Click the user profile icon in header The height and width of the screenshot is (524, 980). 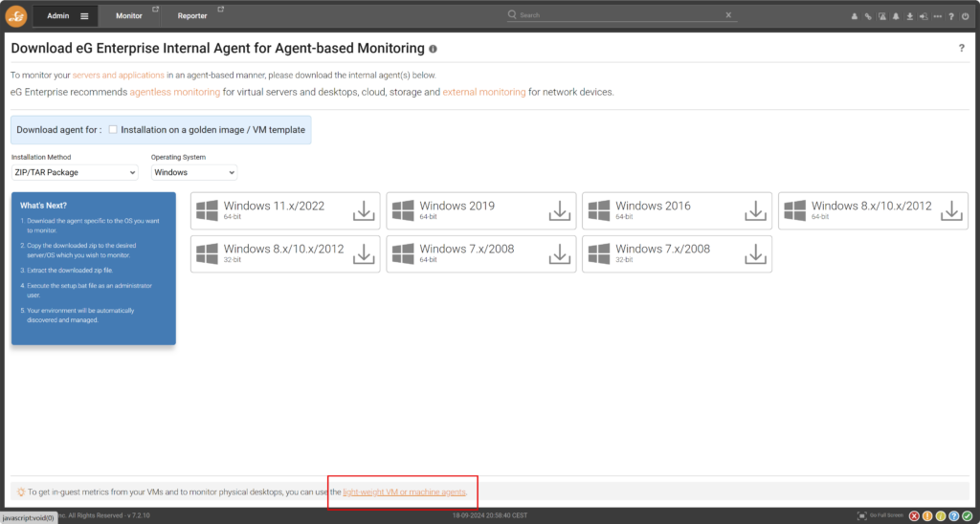tap(855, 17)
